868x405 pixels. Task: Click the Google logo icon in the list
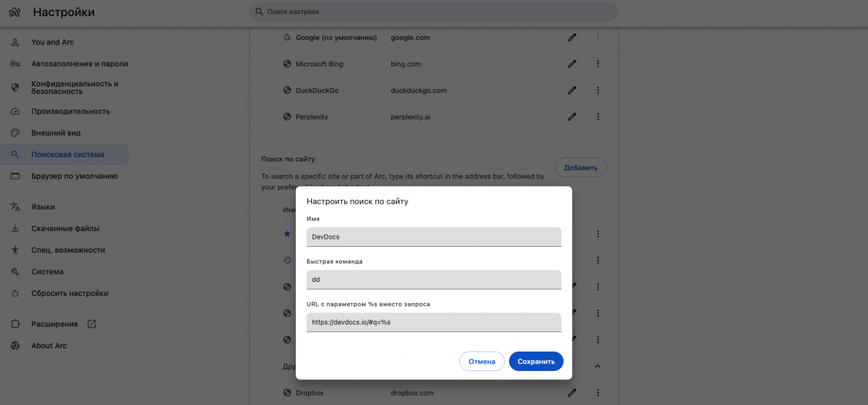click(287, 37)
